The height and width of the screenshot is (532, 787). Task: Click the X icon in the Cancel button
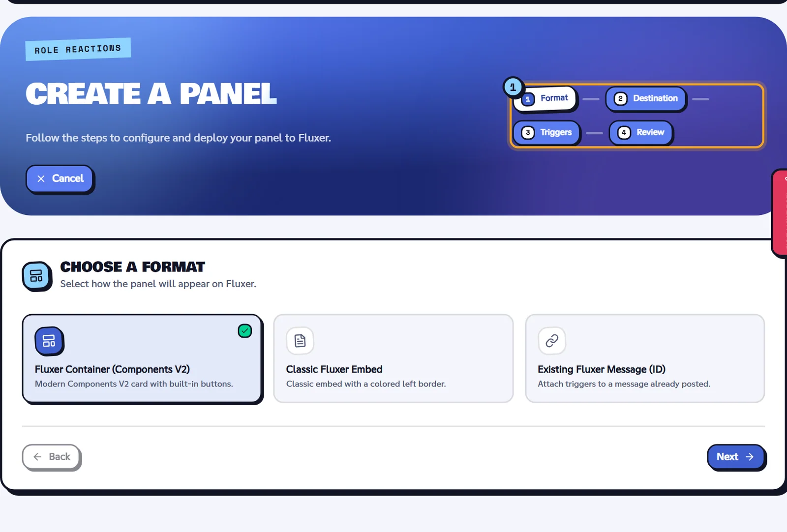(41, 178)
